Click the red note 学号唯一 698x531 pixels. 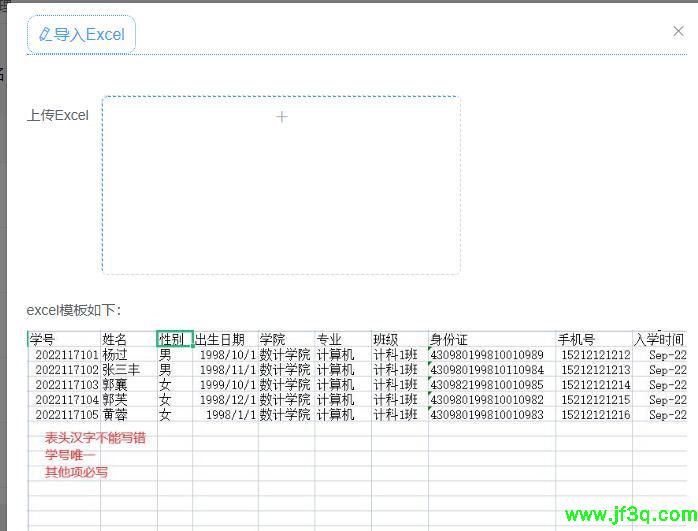(x=70, y=455)
